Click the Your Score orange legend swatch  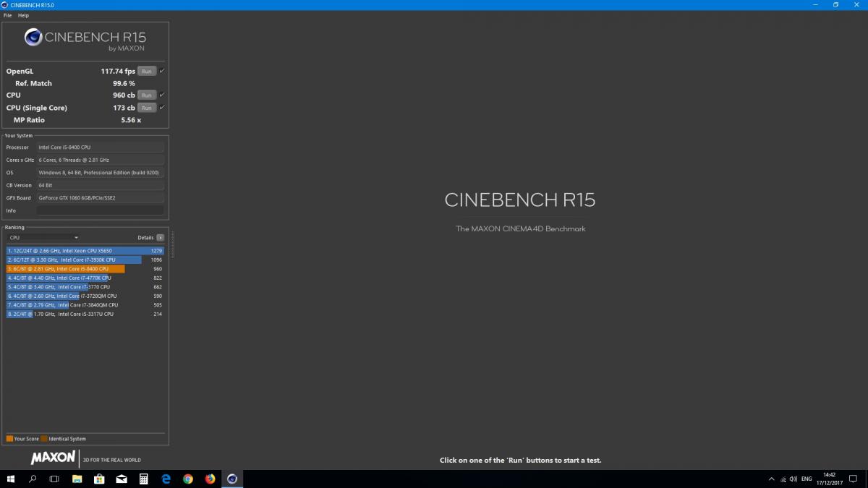9,438
